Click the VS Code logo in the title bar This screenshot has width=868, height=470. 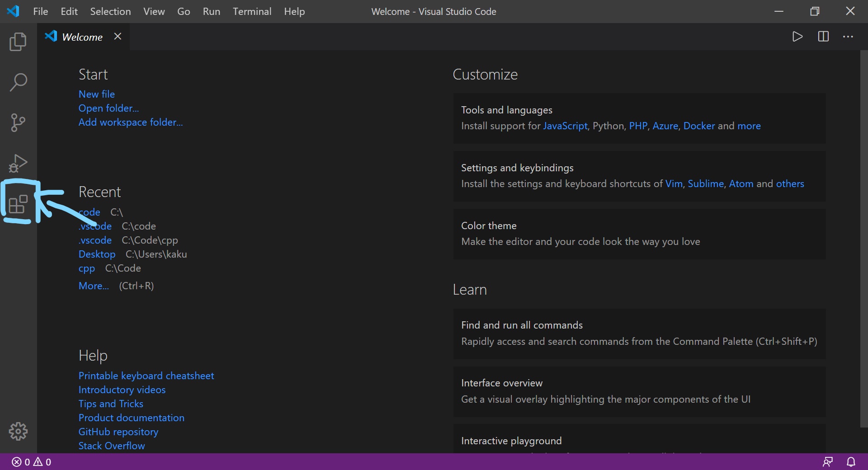pos(13,11)
